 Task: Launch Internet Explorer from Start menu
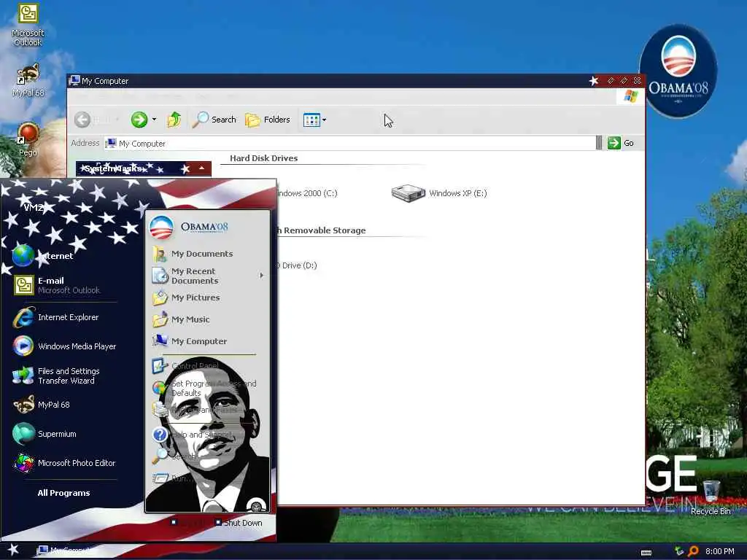tap(55, 317)
